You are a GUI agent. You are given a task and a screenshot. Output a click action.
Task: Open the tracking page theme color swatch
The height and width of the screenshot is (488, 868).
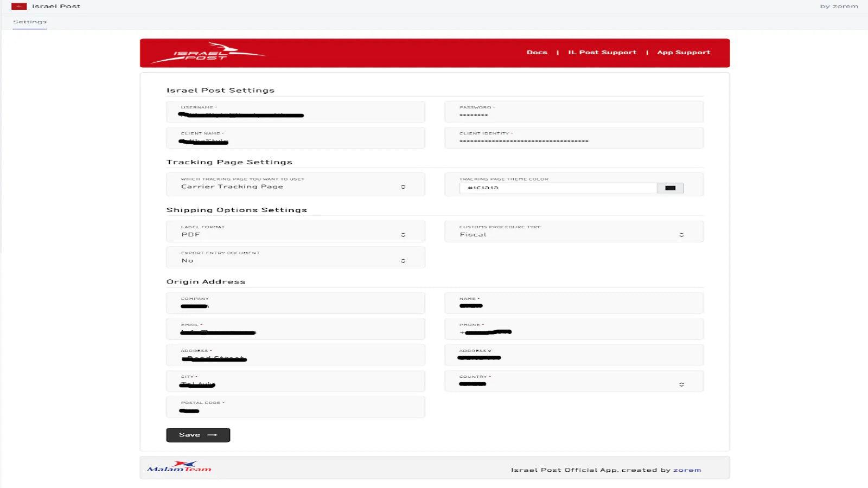click(x=671, y=187)
